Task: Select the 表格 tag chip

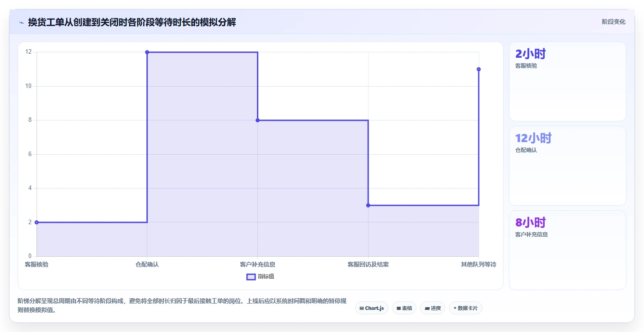Action: click(x=404, y=308)
